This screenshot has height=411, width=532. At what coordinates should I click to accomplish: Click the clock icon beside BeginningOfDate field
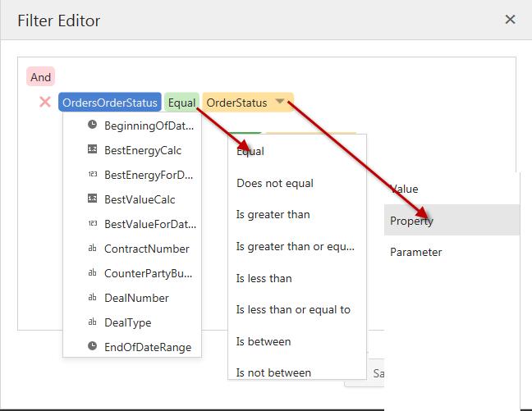(92, 126)
